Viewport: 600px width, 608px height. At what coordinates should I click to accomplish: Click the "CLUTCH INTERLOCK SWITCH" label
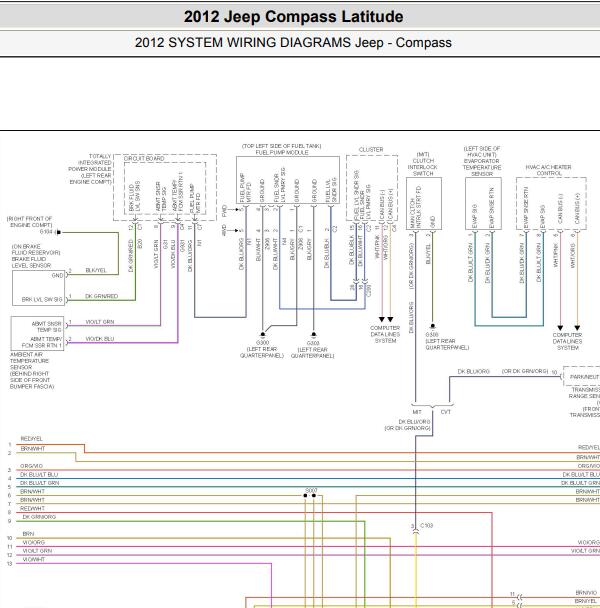coord(422,167)
